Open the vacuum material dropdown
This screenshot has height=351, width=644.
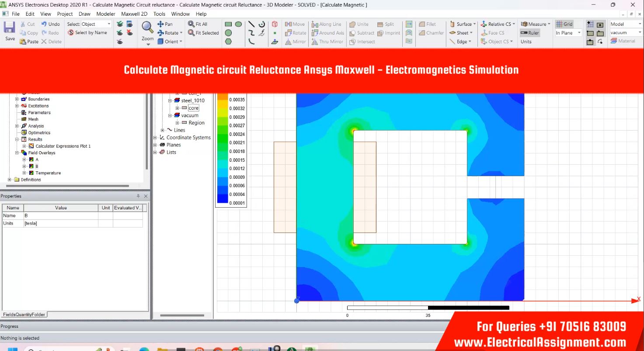pyautogui.click(x=639, y=33)
